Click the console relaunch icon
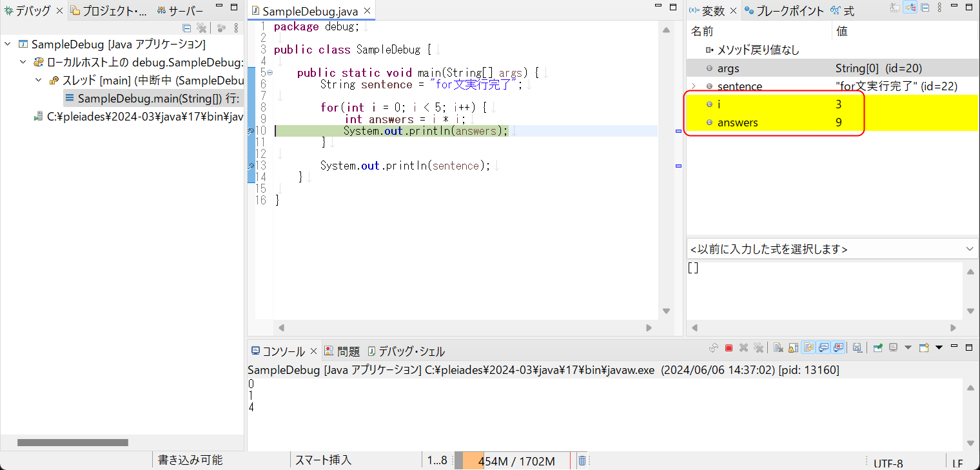 [714, 348]
